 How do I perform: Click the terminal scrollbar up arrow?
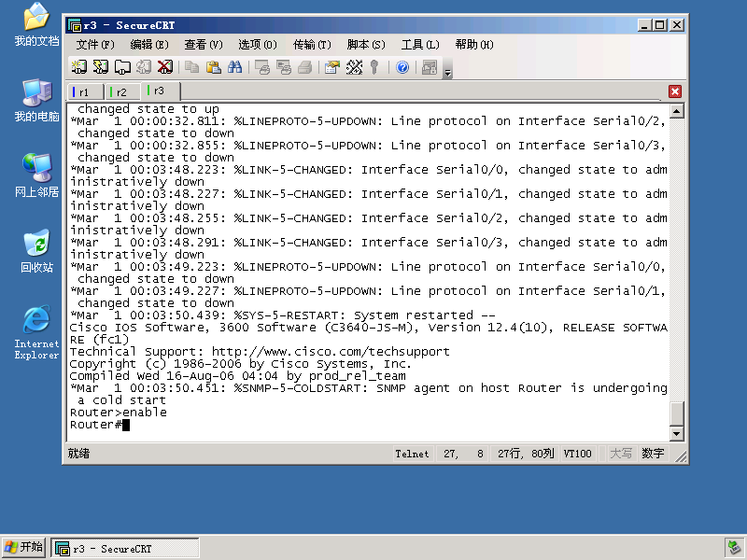click(x=677, y=111)
